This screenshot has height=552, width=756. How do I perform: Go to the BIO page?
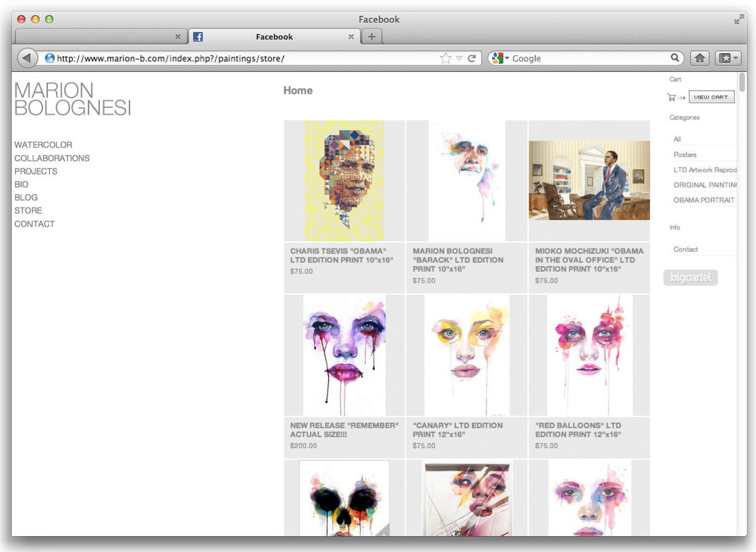[21, 184]
